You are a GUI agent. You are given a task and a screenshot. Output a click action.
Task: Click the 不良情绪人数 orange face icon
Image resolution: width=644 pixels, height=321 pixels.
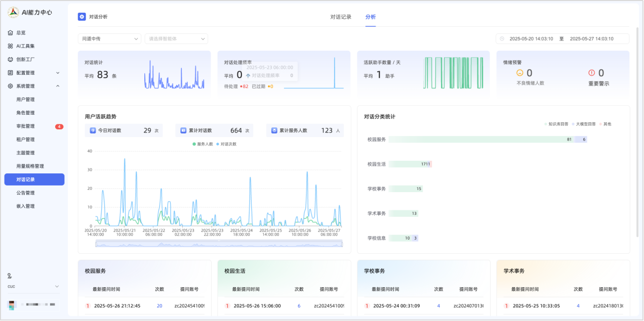(519, 73)
